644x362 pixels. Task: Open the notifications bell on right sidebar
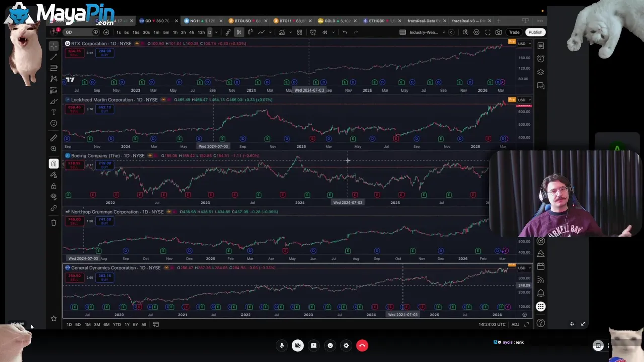(541, 293)
